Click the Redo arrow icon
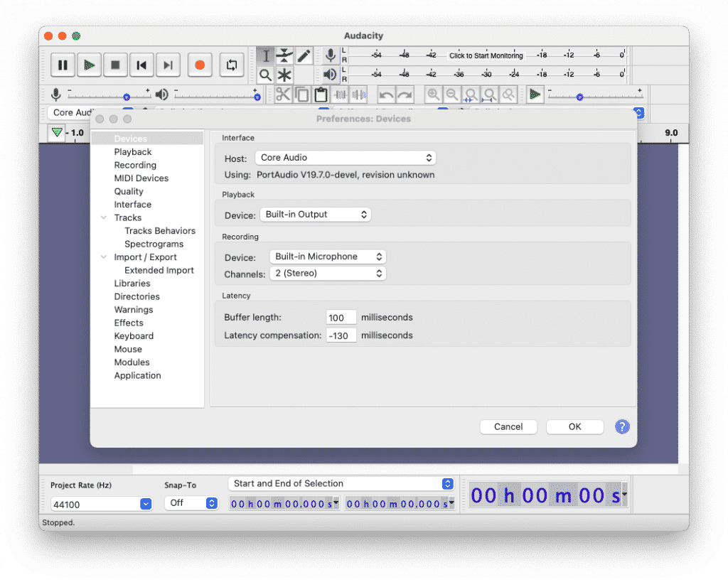728x582 pixels. click(405, 95)
